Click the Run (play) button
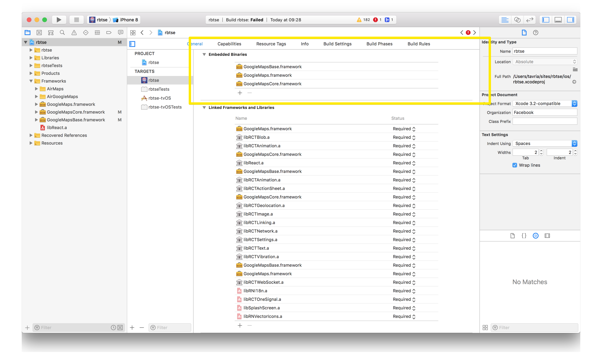Screen dimensions: 602x364 coord(59,20)
